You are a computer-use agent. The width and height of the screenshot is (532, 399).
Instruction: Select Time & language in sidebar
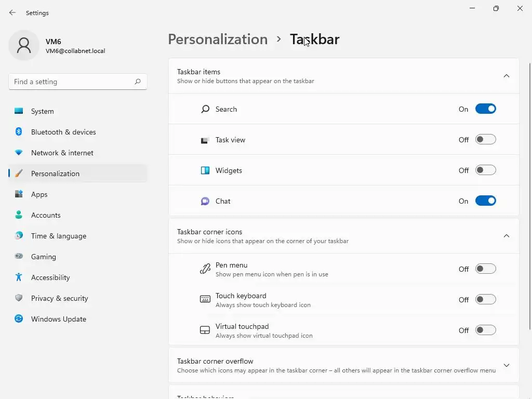(58, 236)
